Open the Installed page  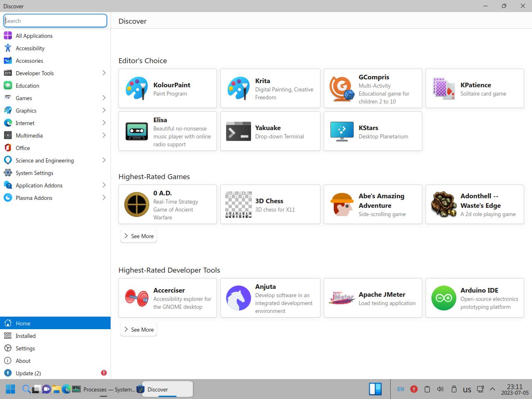click(x=26, y=336)
